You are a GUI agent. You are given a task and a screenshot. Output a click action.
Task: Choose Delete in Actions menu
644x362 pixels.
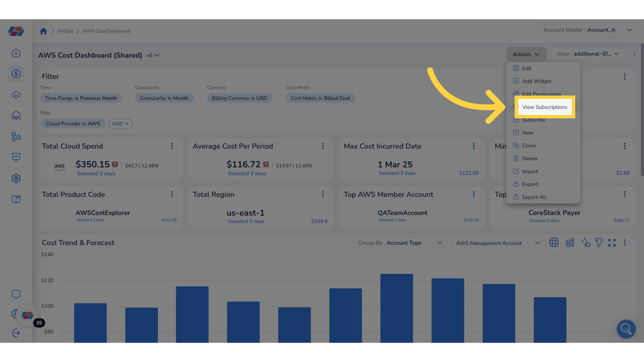(543, 159)
